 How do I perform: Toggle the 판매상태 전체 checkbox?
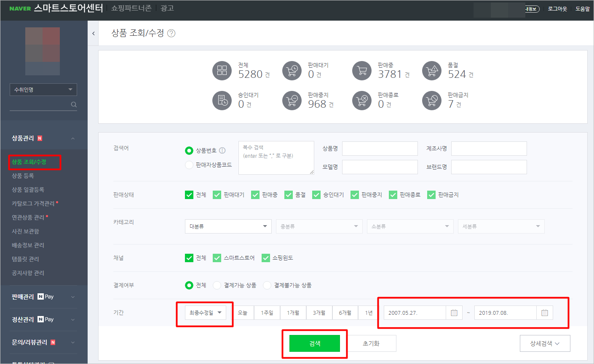click(x=189, y=195)
